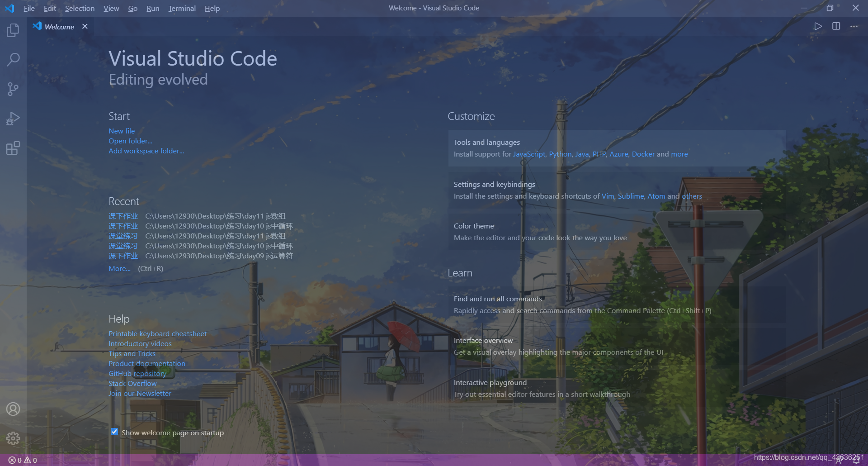Install Python support link
This screenshot has height=466, width=868.
click(560, 154)
